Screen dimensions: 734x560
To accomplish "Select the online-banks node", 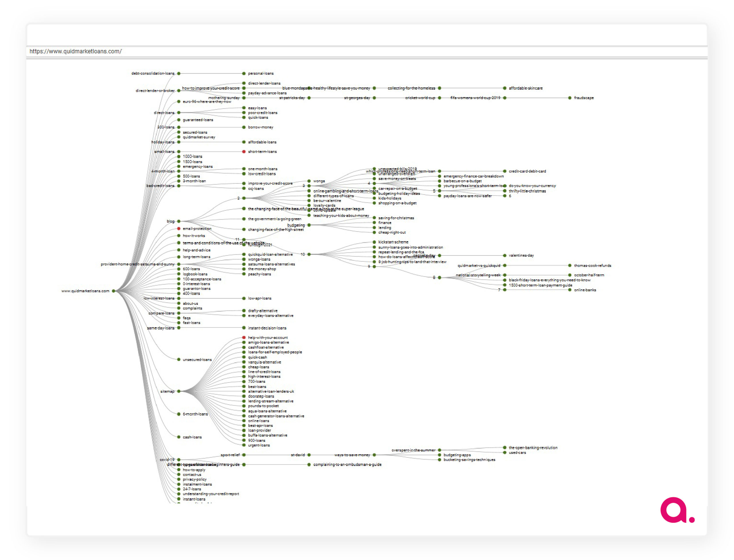I will (570, 290).
